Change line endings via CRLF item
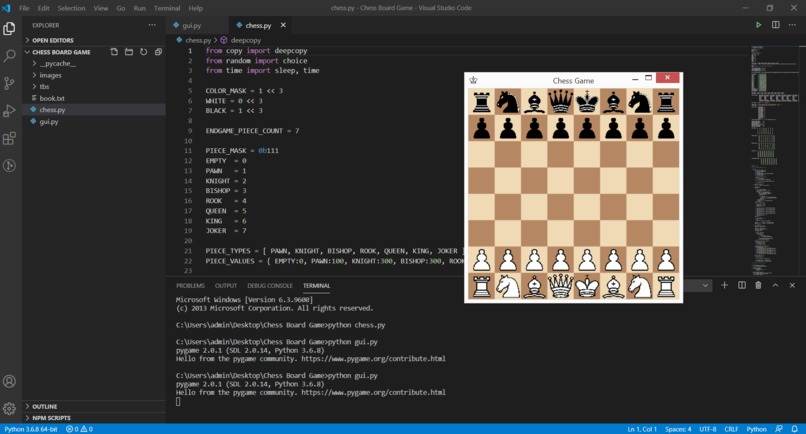 (731, 429)
